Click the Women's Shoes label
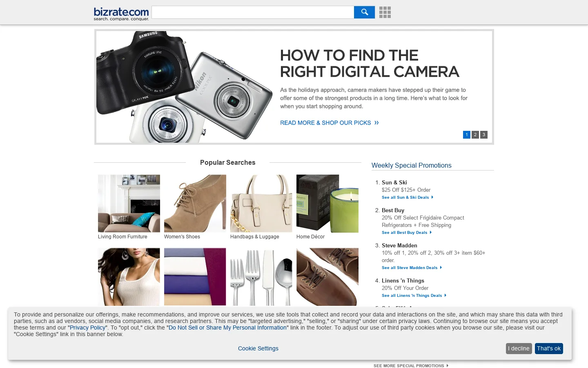Screen dimensions: 588x368 coord(182,237)
